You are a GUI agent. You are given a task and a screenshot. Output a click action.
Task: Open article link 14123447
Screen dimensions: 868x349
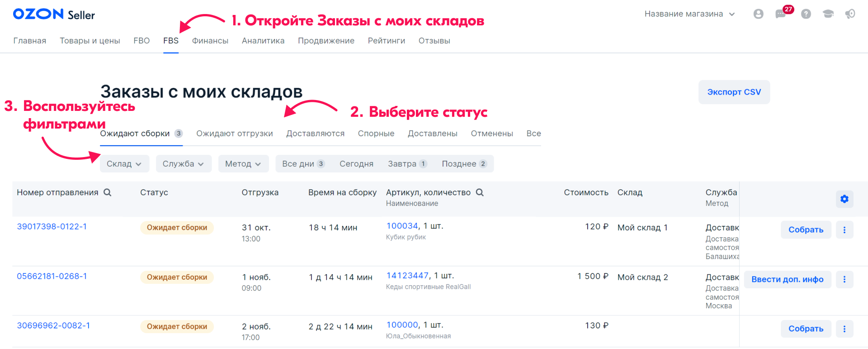[x=407, y=276]
